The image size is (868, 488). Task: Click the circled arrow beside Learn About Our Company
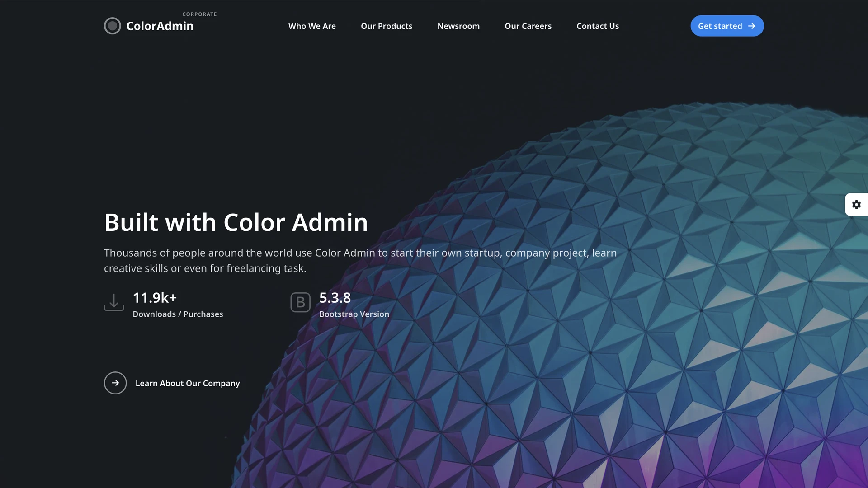[x=115, y=383]
